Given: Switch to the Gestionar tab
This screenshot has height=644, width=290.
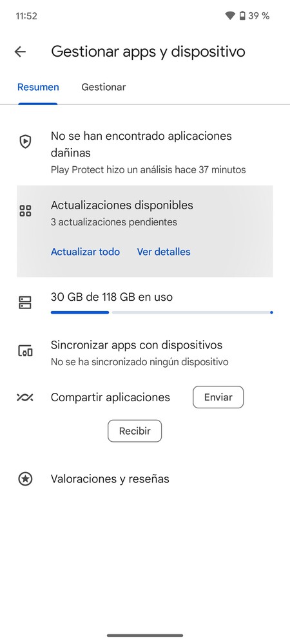Looking at the screenshot, I should pos(104,87).
